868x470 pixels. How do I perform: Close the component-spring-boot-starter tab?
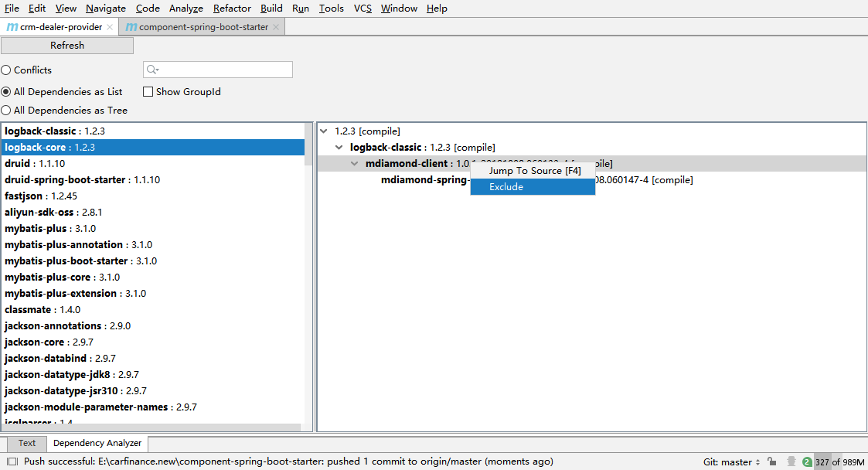276,27
